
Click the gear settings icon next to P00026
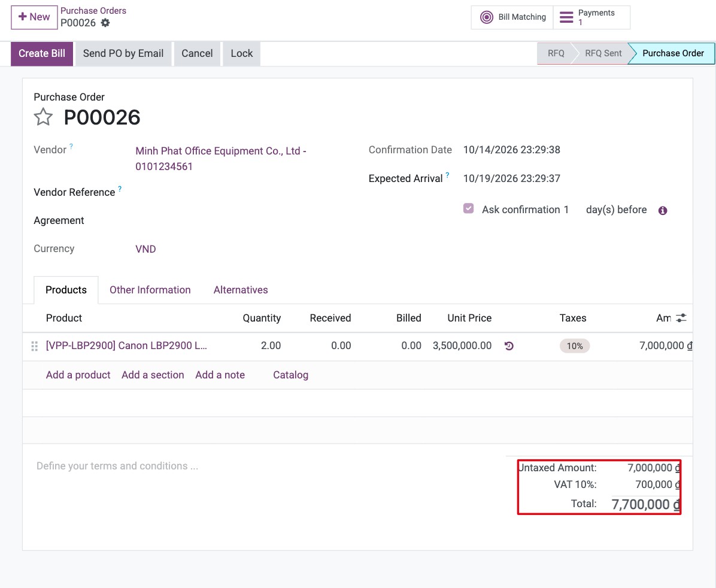(105, 23)
